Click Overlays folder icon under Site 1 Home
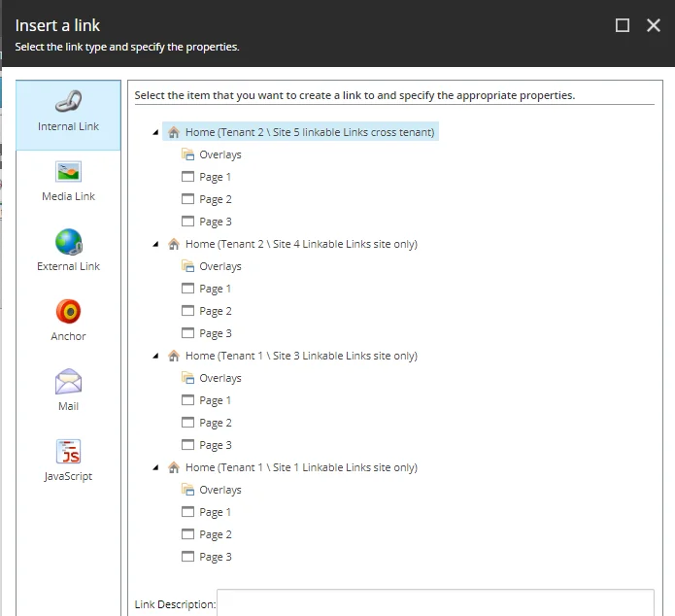Screen dimensions: 675x616 [187, 490]
